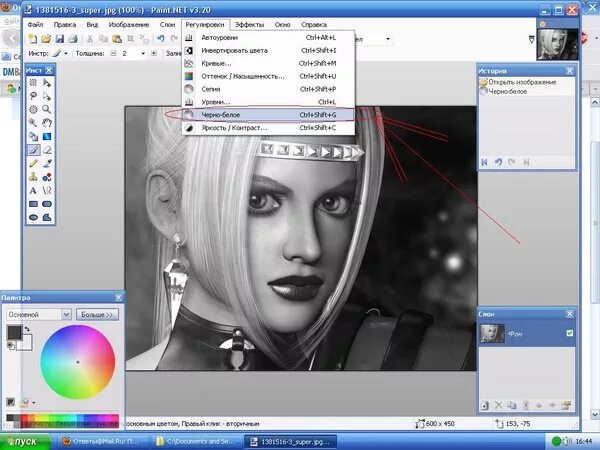The width and height of the screenshot is (600, 450).
Task: Select the Move Selection tool
Action: [x=47, y=96]
